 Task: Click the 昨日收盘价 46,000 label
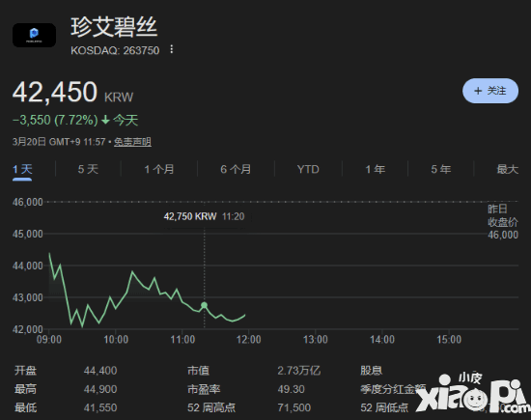(x=503, y=222)
